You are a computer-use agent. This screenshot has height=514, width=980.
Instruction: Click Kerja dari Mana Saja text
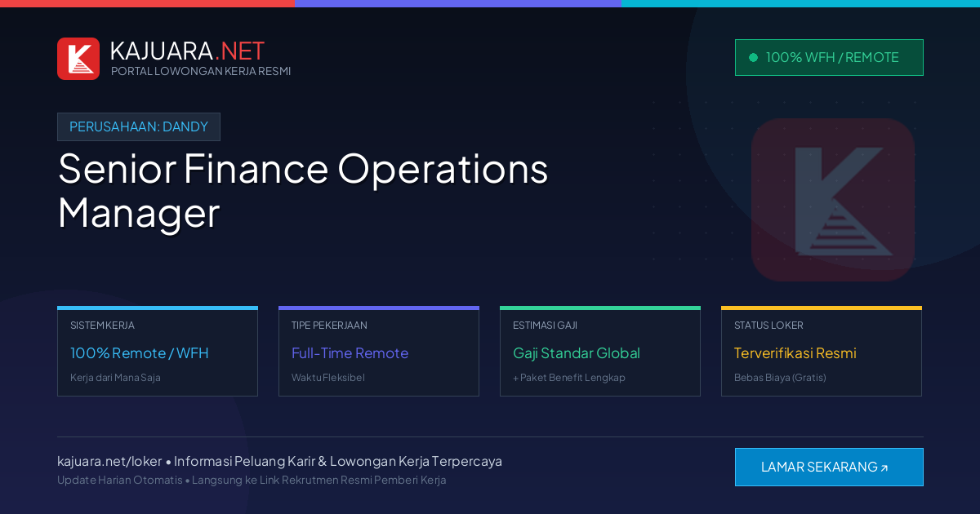pyautogui.click(x=115, y=378)
